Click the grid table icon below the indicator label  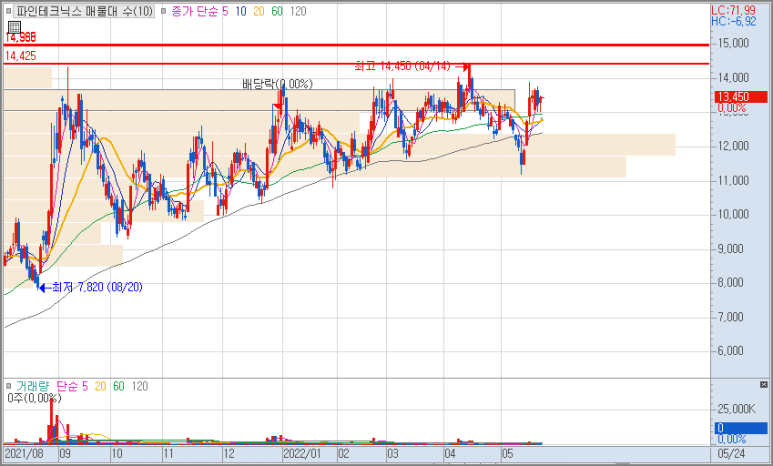pyautogui.click(x=14, y=27)
